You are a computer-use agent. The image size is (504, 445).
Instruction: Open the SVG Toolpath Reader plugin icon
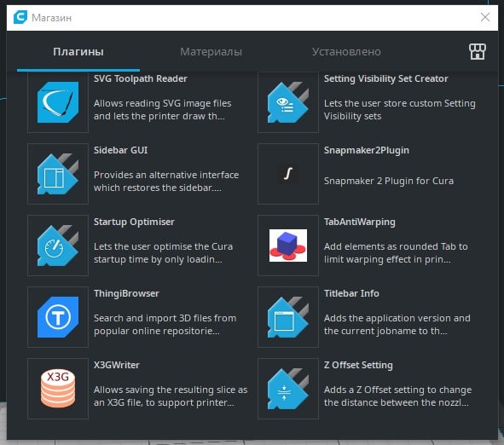click(x=58, y=102)
